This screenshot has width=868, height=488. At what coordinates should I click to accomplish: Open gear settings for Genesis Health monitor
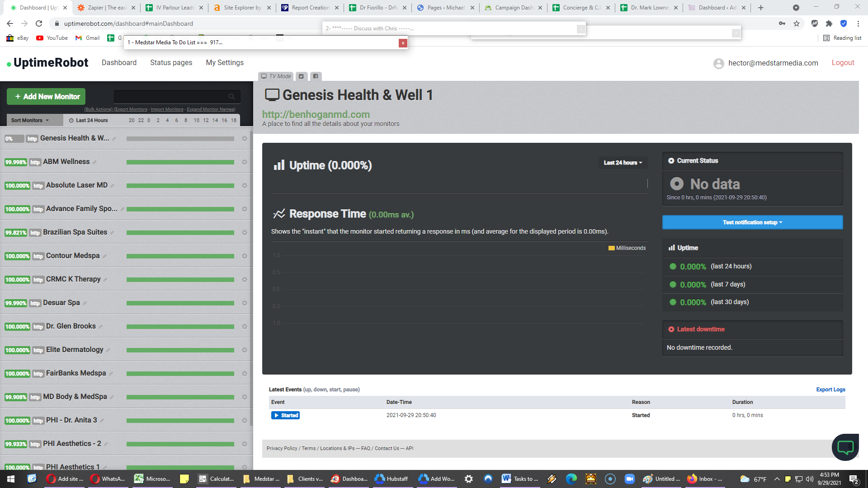point(245,139)
